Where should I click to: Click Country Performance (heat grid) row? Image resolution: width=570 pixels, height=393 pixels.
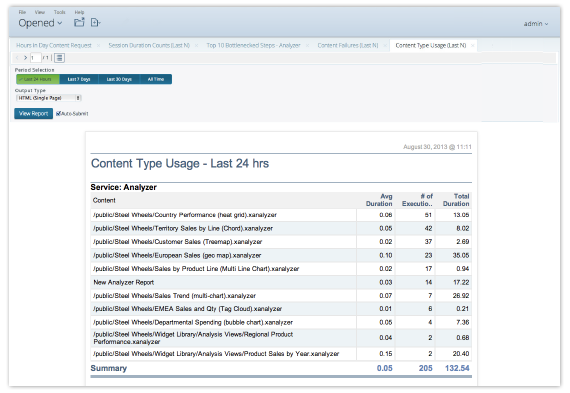pos(281,215)
